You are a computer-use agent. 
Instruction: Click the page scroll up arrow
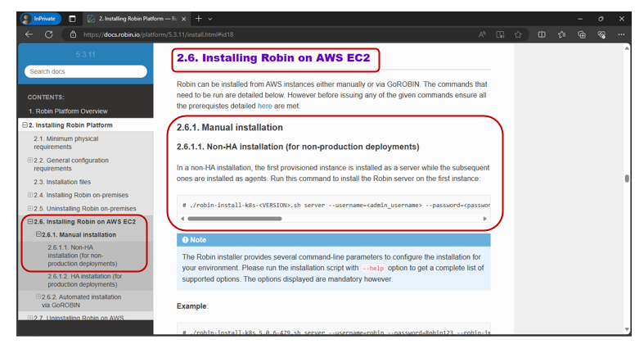pos(627,48)
